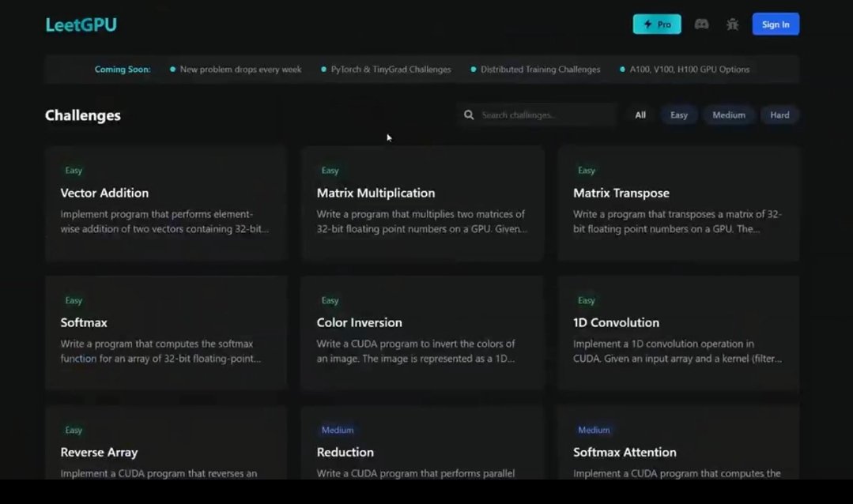Open the Softmax Attention challenge

click(x=678, y=442)
